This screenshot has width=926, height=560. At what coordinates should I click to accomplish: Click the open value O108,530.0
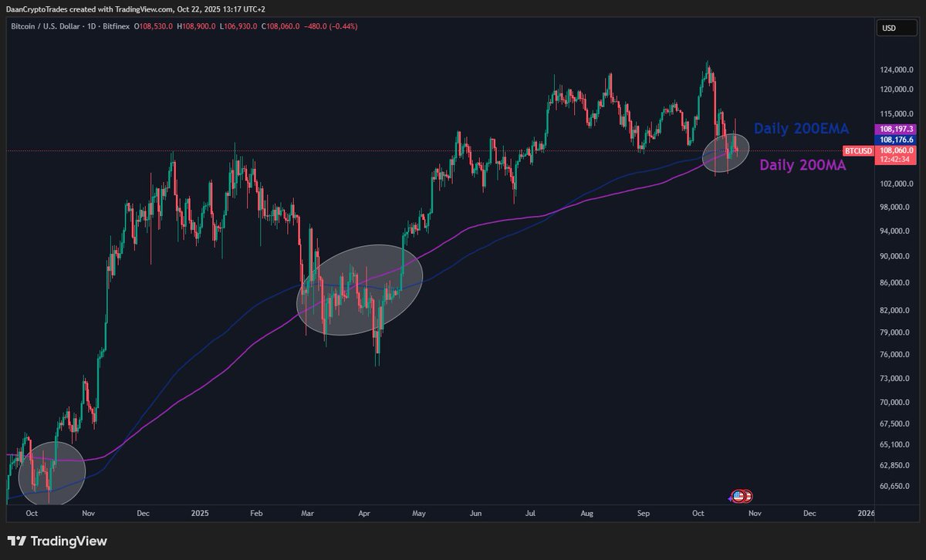(x=154, y=26)
